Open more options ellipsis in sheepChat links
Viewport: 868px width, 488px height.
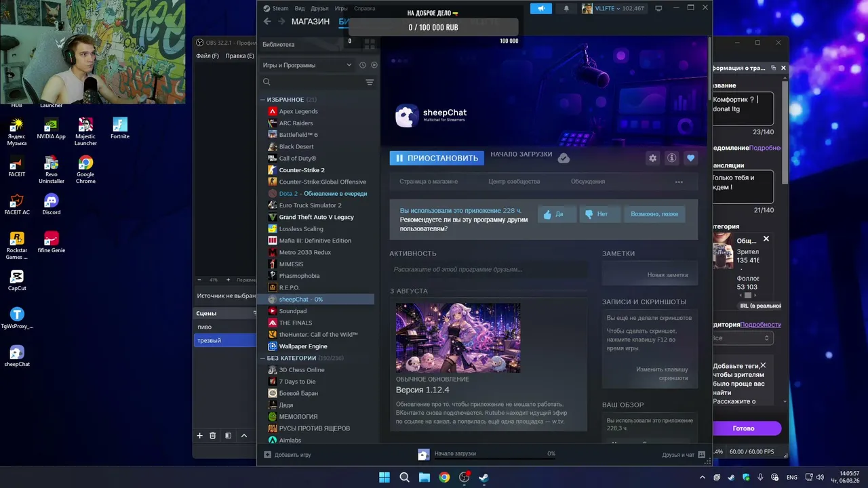[679, 182]
